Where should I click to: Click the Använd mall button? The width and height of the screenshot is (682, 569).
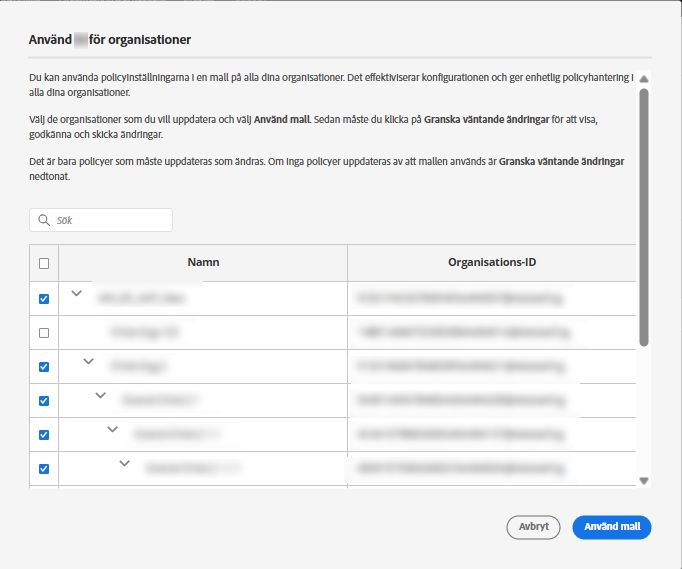pos(612,527)
